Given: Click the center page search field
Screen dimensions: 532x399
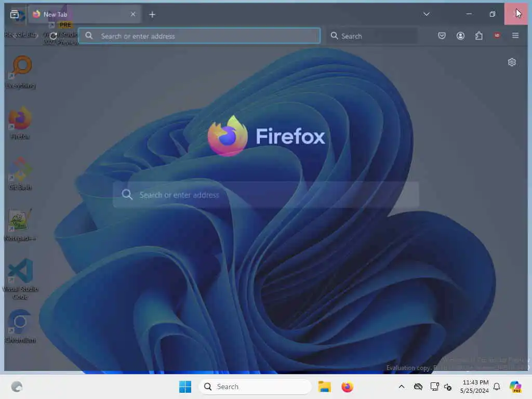Looking at the screenshot, I should tap(265, 195).
